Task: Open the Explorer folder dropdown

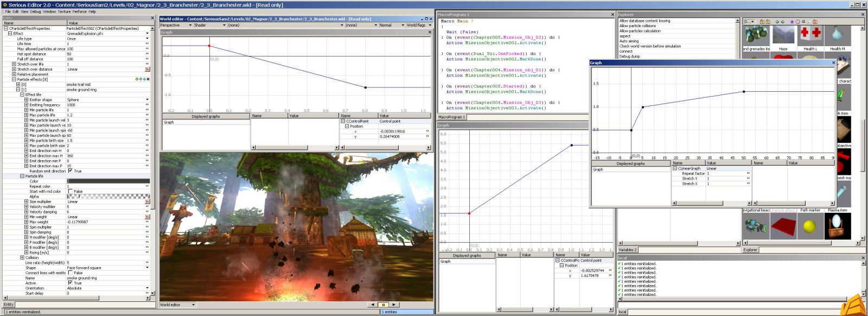Action: pos(749,22)
